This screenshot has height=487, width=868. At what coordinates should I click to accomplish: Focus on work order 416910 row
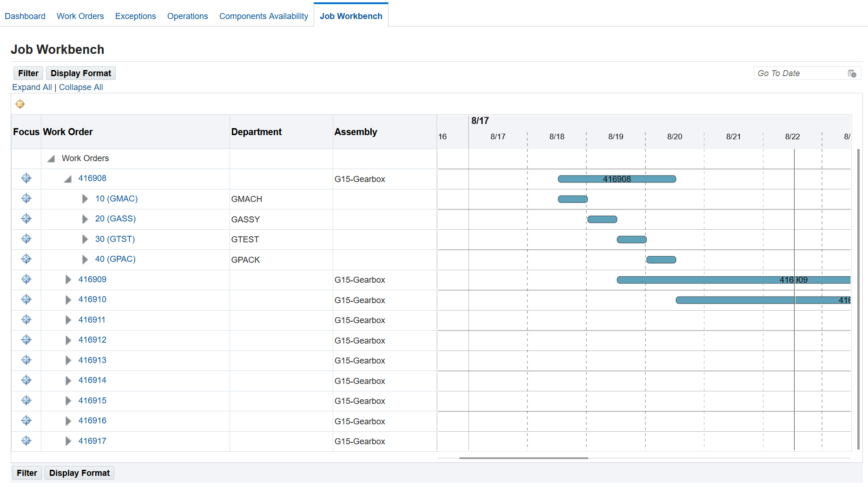[x=26, y=299]
